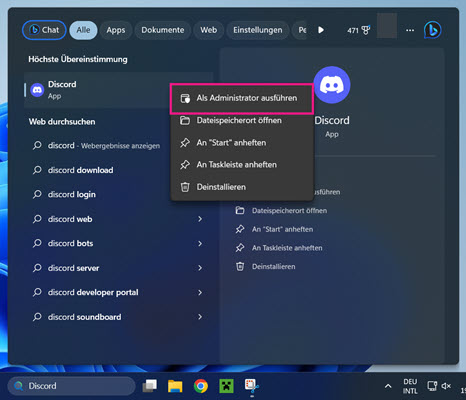Screen dimensions: 466x400
Task: Open the 471 rewards points badge
Action: [x=358, y=30]
